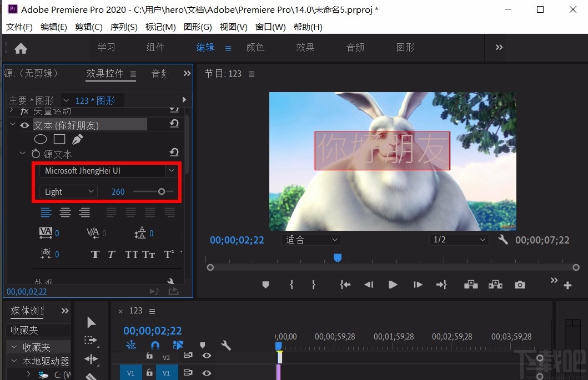This screenshot has width=588, height=380.
Task: Expand the C: drive tree item
Action: click(x=28, y=374)
